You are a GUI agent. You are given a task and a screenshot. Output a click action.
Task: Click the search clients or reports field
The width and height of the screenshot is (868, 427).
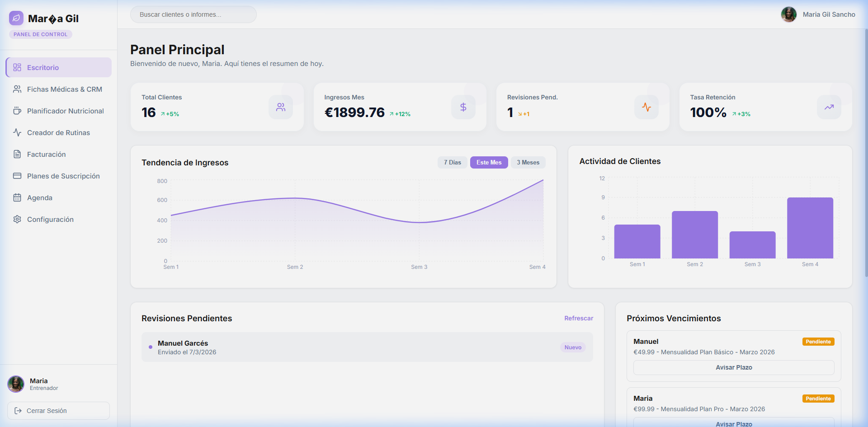[x=193, y=14]
